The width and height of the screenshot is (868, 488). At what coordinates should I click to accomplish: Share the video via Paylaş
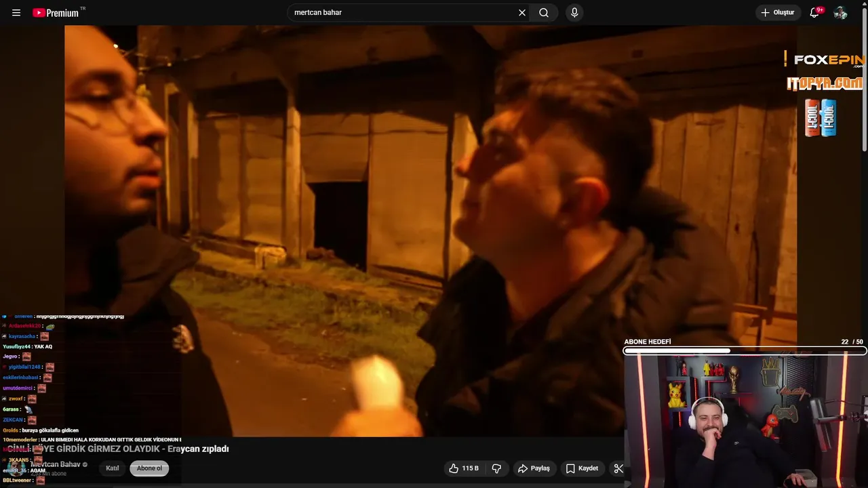point(534,468)
